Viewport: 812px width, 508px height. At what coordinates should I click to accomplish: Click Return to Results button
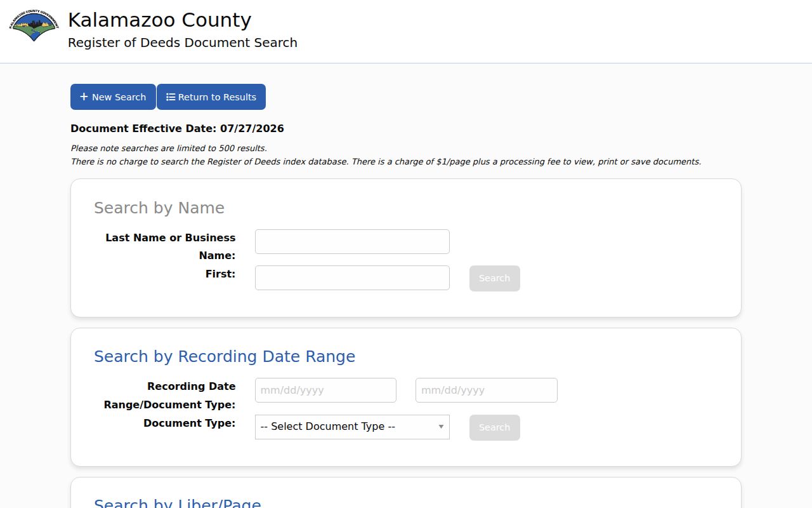pyautogui.click(x=211, y=97)
